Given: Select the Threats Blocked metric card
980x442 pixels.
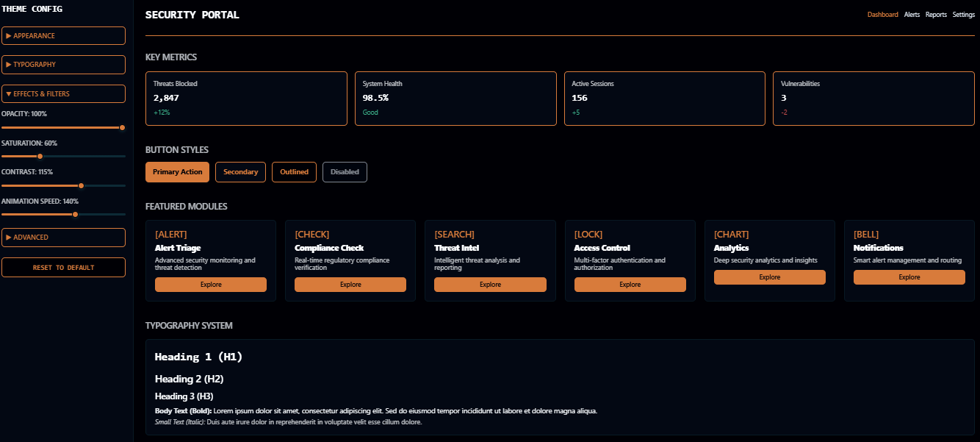Looking at the screenshot, I should 246,99.
